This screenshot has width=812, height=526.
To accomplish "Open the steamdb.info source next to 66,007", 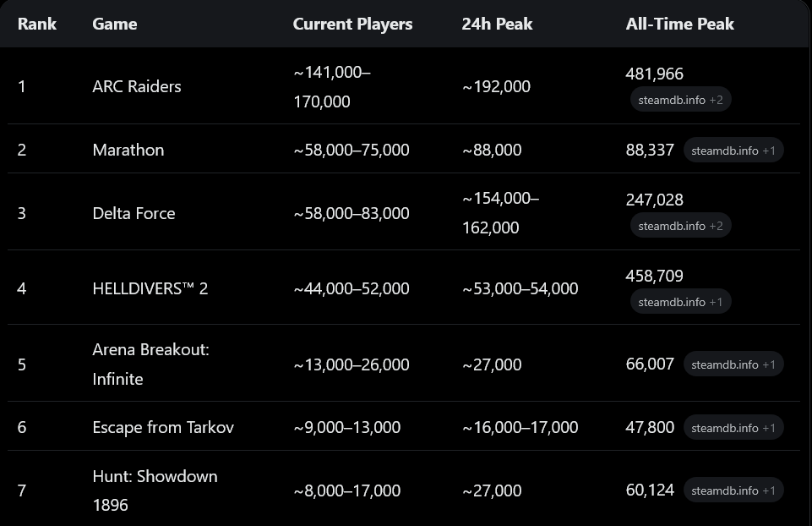I will 733,364.
